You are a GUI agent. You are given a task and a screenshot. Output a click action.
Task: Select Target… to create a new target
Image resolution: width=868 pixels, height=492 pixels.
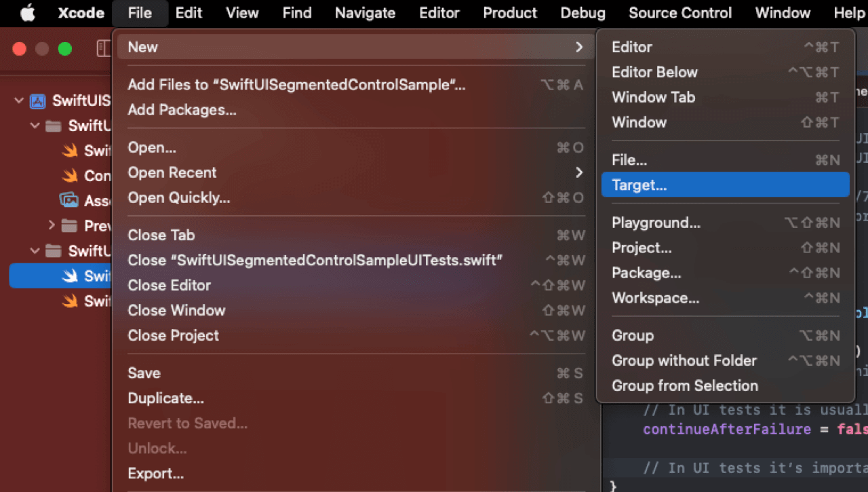tap(725, 184)
